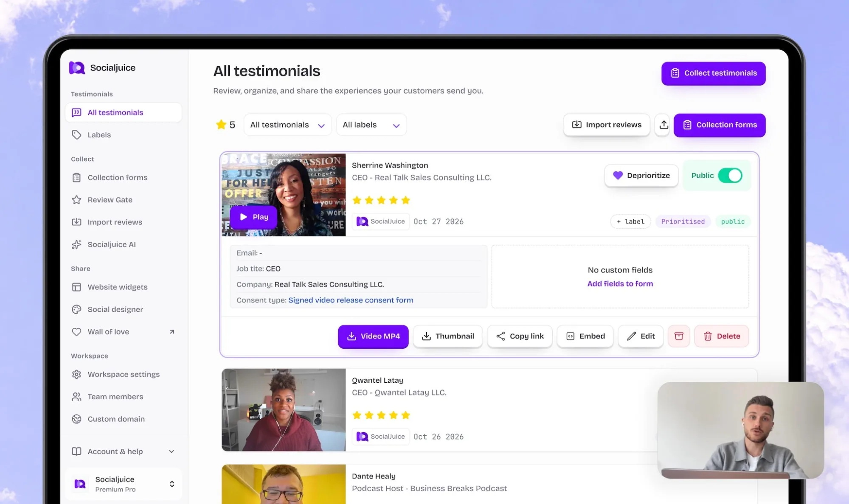
Task: Open the All labels dropdown
Action: click(x=371, y=125)
